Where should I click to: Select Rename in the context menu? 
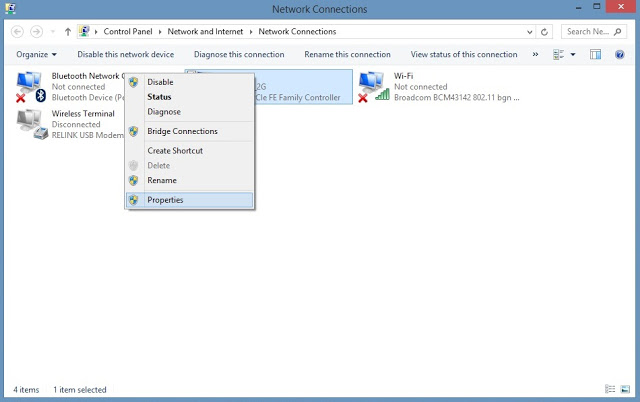coord(162,180)
